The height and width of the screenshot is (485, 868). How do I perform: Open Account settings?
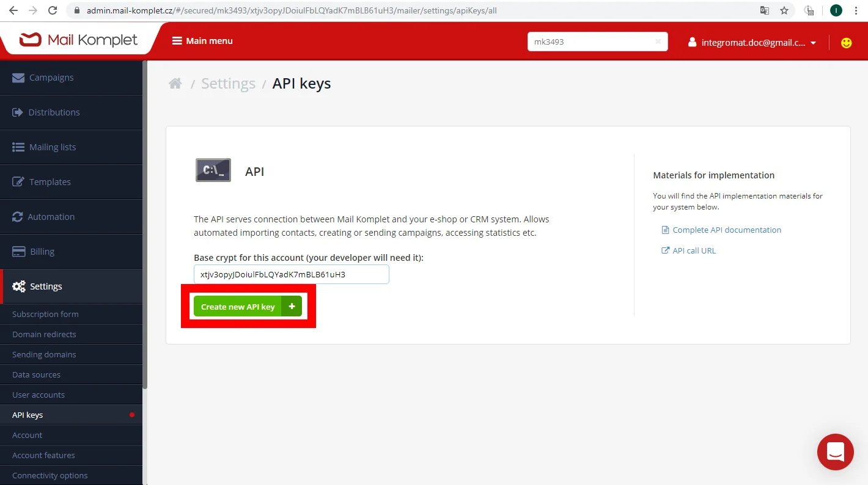pyautogui.click(x=71, y=435)
